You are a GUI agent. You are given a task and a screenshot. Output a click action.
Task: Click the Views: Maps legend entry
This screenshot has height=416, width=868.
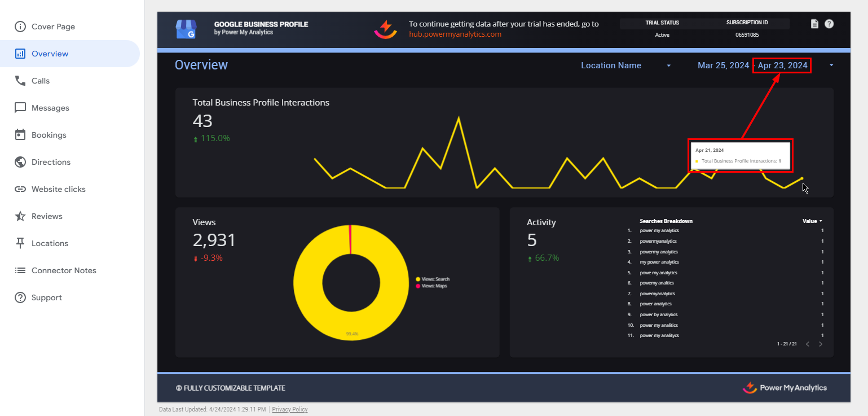point(434,286)
